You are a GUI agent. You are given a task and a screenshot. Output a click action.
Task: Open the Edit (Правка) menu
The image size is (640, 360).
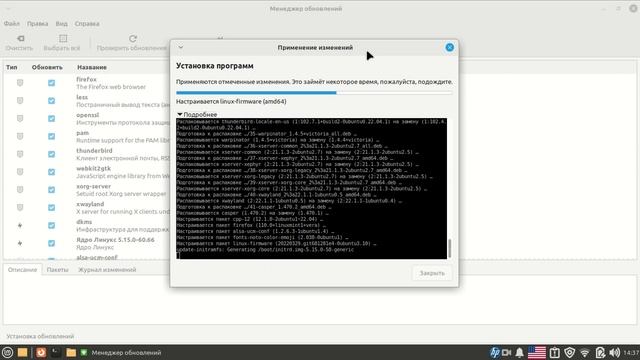pyautogui.click(x=38, y=24)
